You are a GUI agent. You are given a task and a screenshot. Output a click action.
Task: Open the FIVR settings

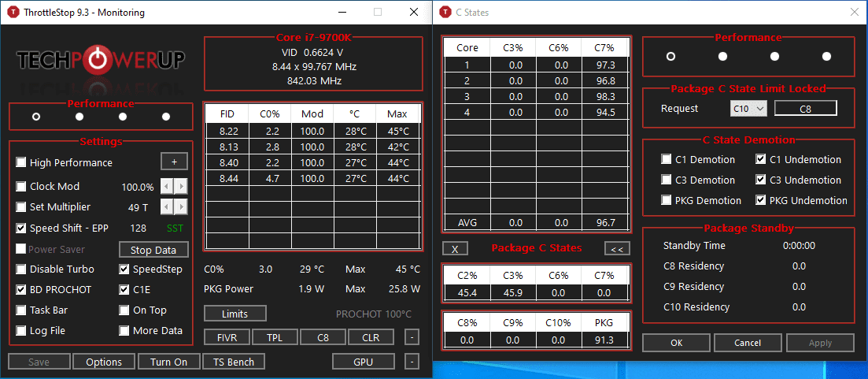click(x=227, y=336)
